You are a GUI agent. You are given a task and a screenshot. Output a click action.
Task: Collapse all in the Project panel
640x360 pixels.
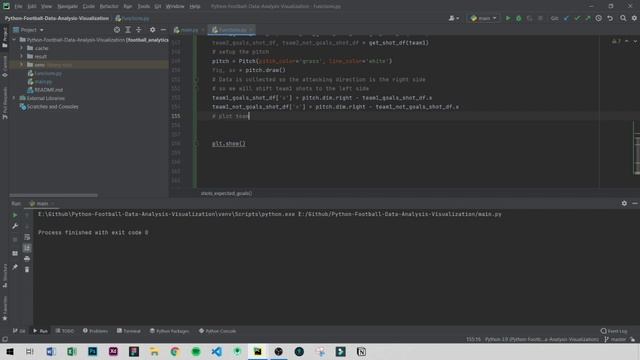(x=139, y=30)
